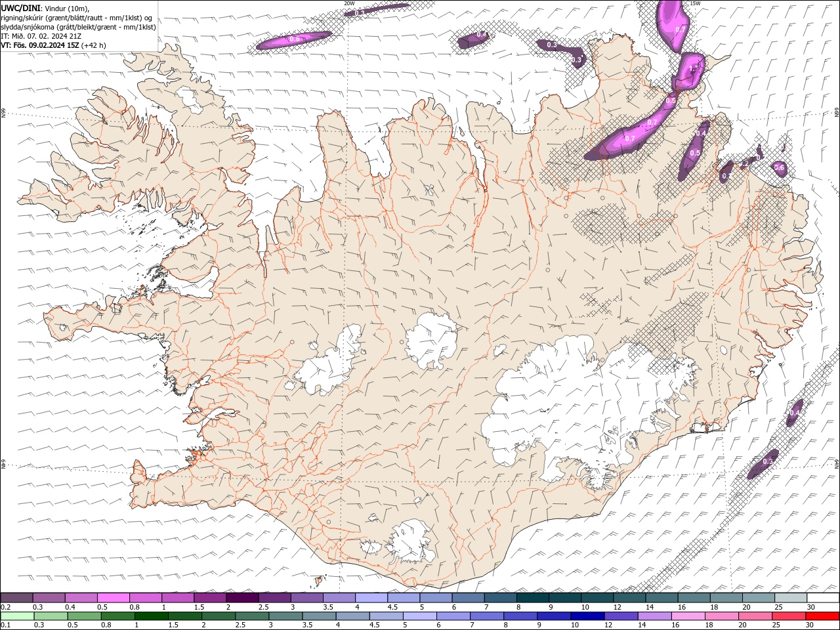Click the UWC/DINI title text
Screen dimensions: 840x630
pos(20,8)
